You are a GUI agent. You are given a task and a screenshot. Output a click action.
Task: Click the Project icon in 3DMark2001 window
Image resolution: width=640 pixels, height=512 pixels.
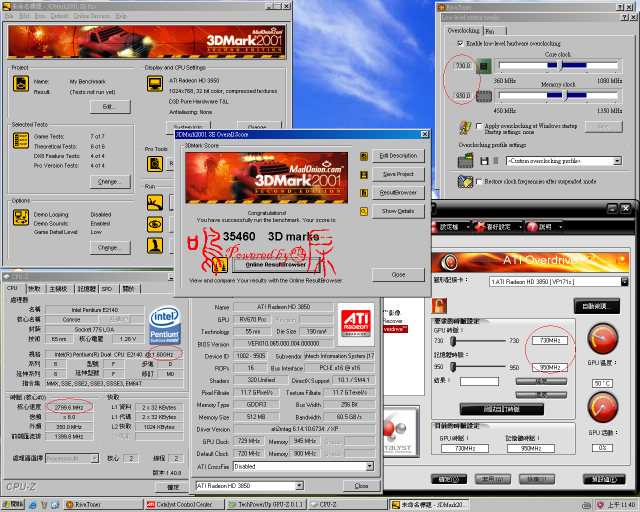[x=20, y=83]
